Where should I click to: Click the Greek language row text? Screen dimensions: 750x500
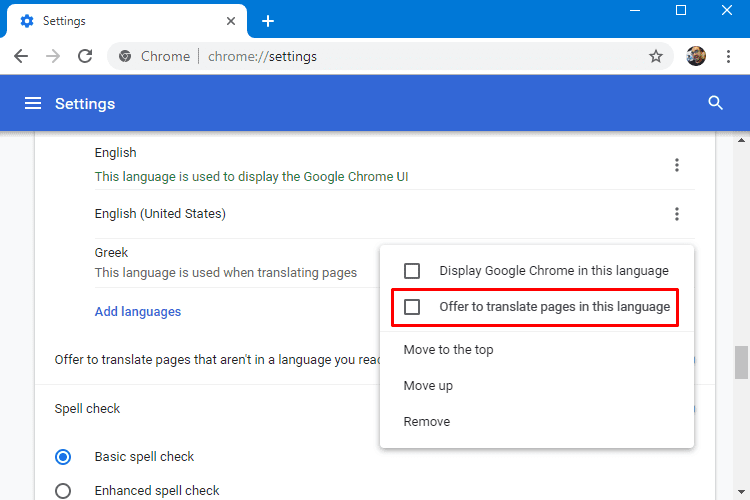pyautogui.click(x=111, y=253)
